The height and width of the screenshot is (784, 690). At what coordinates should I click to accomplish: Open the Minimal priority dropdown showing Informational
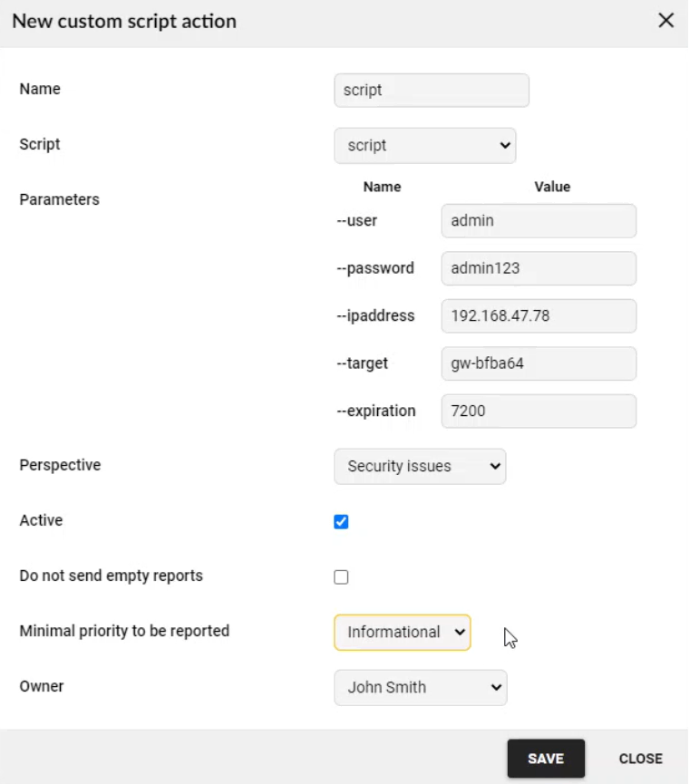click(x=402, y=632)
